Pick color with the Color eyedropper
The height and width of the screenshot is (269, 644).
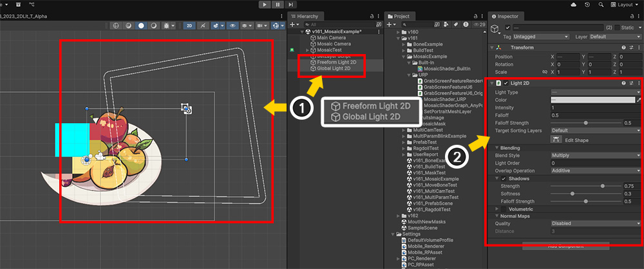coord(639,100)
